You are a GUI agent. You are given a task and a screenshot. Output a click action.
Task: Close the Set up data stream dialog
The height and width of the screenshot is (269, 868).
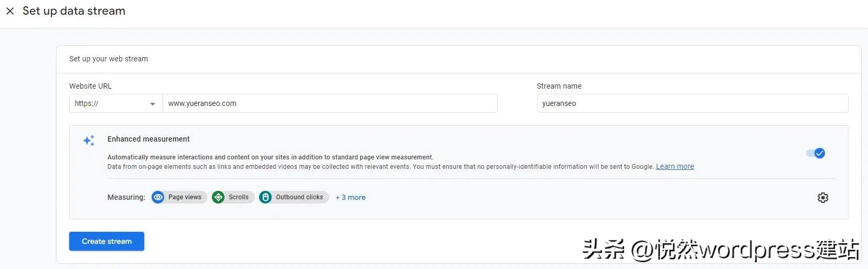(x=10, y=11)
